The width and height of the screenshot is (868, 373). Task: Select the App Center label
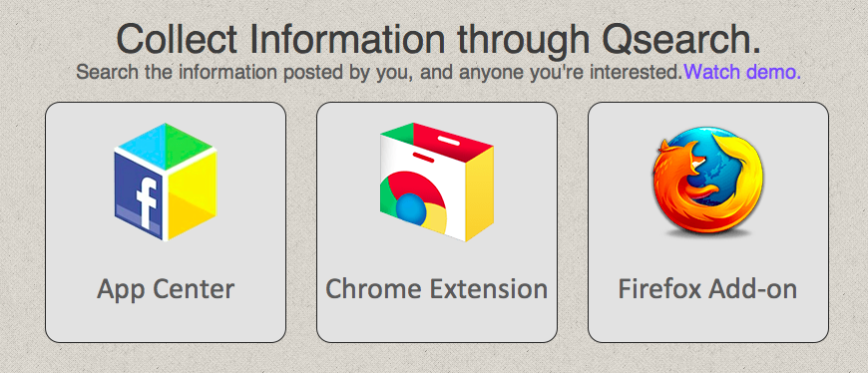pos(166,289)
